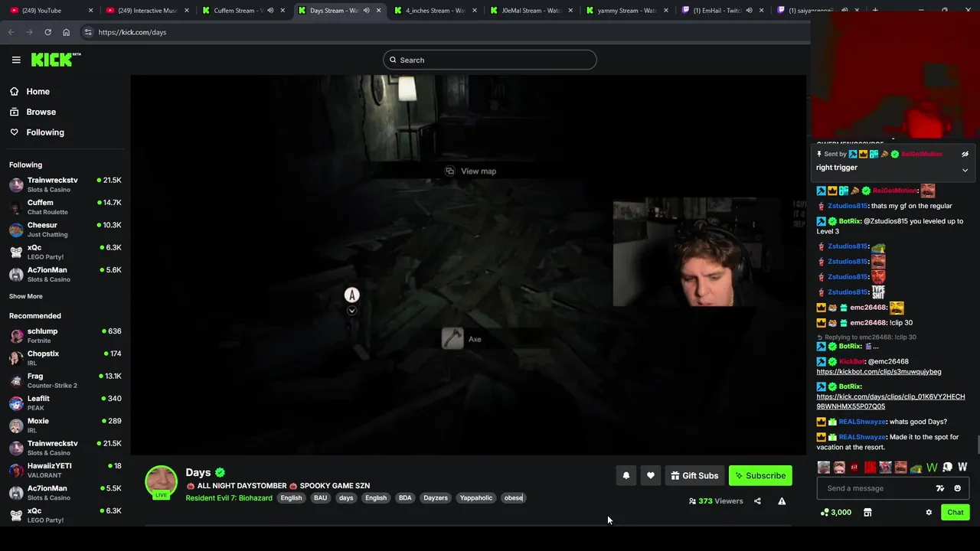Open the emoji picker in chat input
The image size is (980, 551).
[x=957, y=488]
